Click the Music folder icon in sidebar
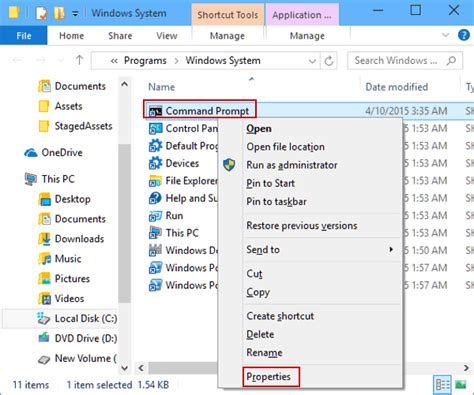Image resolution: width=474 pixels, height=395 pixels. coord(44,259)
